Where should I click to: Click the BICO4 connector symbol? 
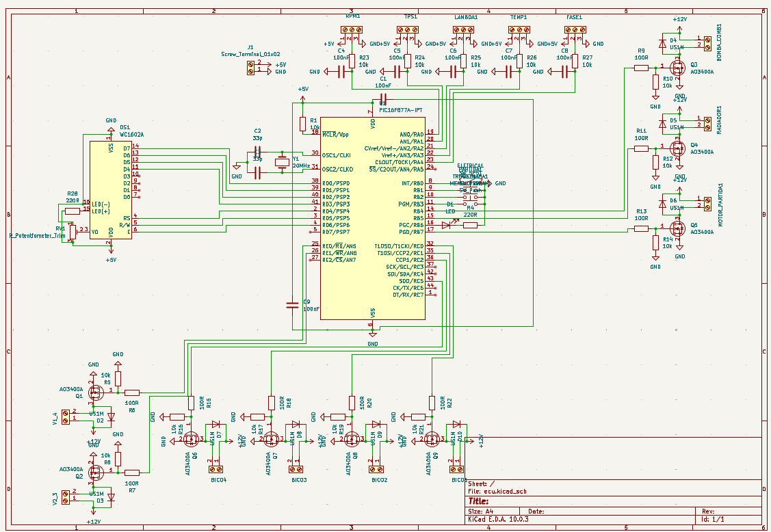tap(215, 470)
